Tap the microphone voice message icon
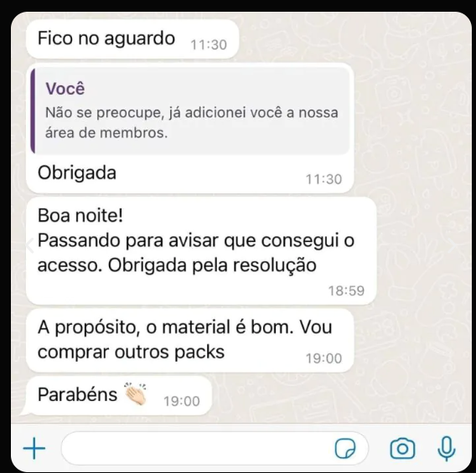Screen dimensions: 476x473 click(446, 449)
